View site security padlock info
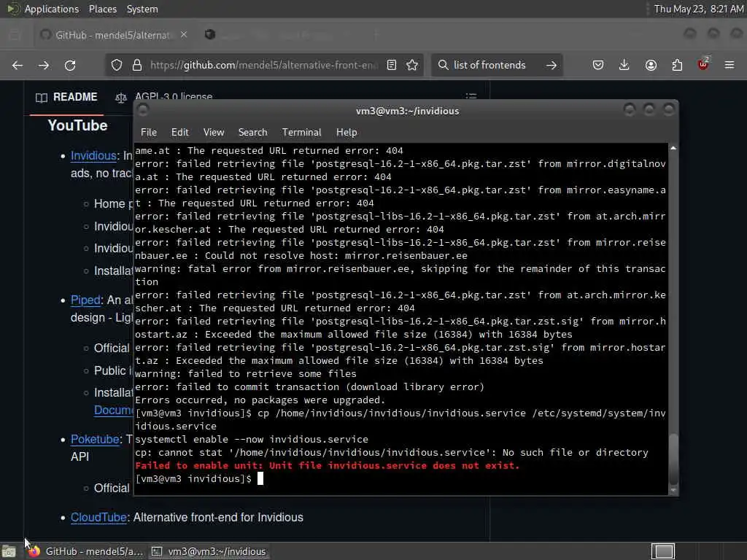This screenshot has height=560, width=747. click(137, 65)
